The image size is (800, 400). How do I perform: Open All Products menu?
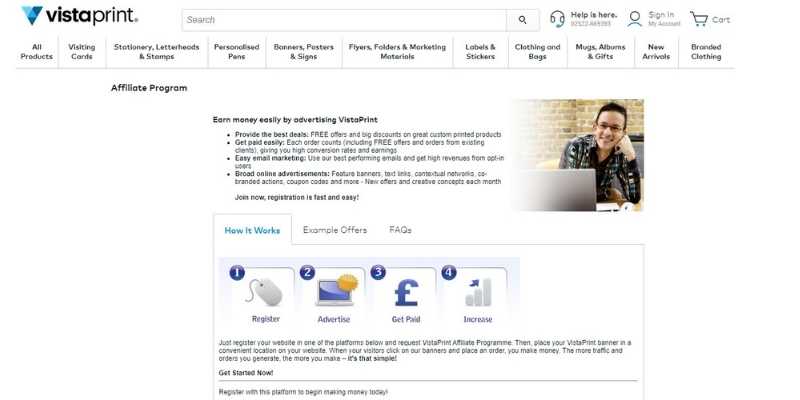click(x=37, y=52)
